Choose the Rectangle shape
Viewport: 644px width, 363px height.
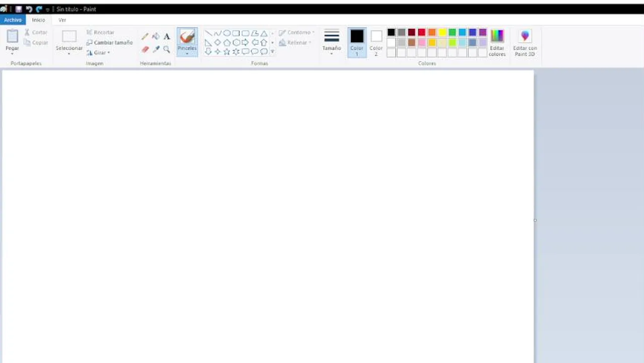[x=236, y=33]
